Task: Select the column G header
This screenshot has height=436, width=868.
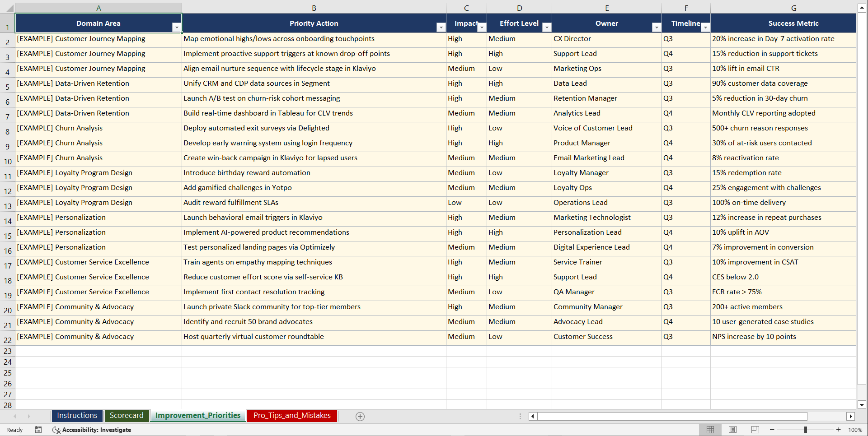Action: [794, 8]
